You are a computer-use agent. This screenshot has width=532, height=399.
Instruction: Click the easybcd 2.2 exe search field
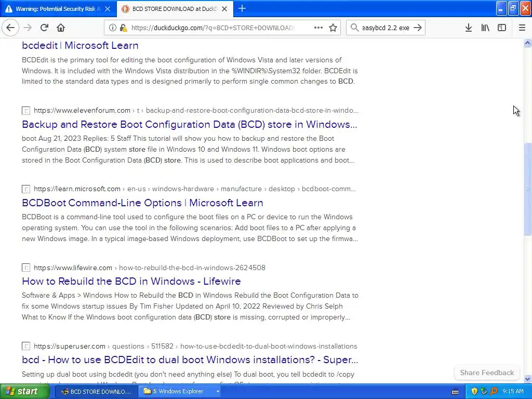[385, 28]
